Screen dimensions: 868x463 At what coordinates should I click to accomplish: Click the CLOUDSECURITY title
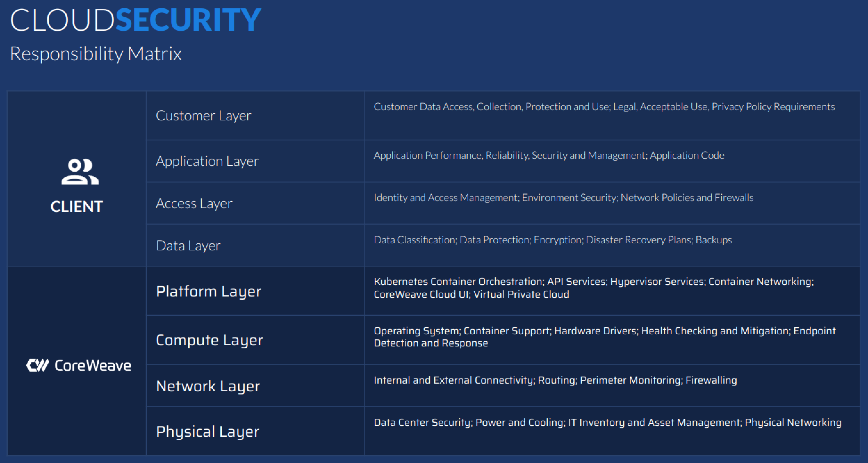[135, 20]
